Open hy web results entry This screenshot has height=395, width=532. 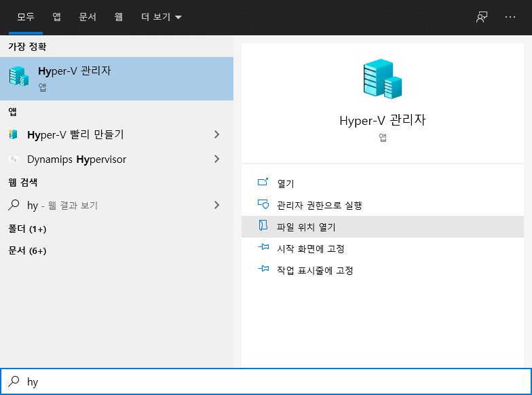coord(117,205)
